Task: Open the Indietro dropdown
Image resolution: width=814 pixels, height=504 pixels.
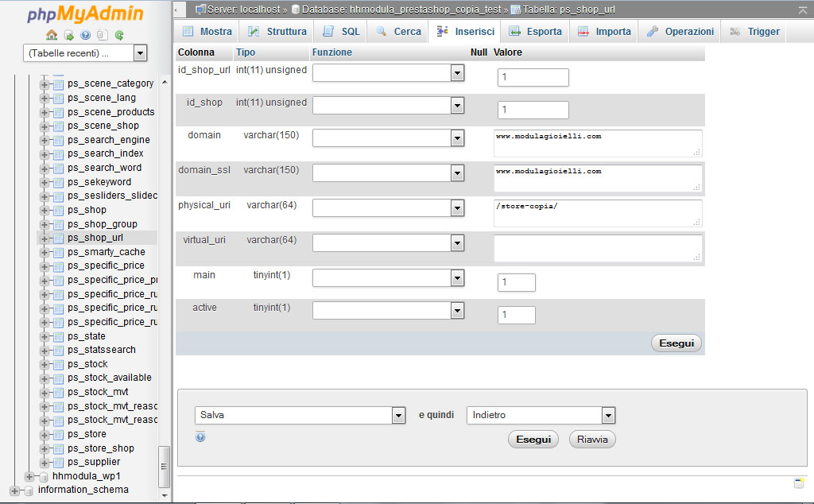Action: point(541,415)
